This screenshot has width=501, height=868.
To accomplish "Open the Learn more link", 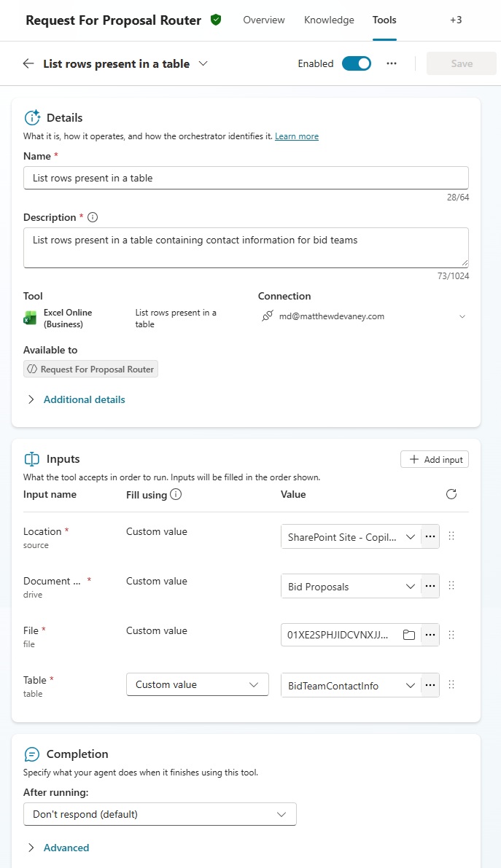I will click(296, 136).
